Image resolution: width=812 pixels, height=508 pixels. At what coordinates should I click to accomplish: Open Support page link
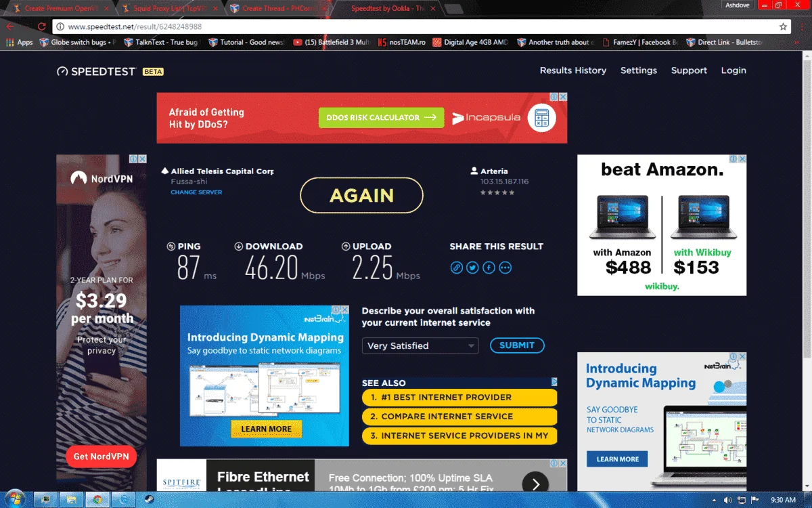pyautogui.click(x=689, y=70)
